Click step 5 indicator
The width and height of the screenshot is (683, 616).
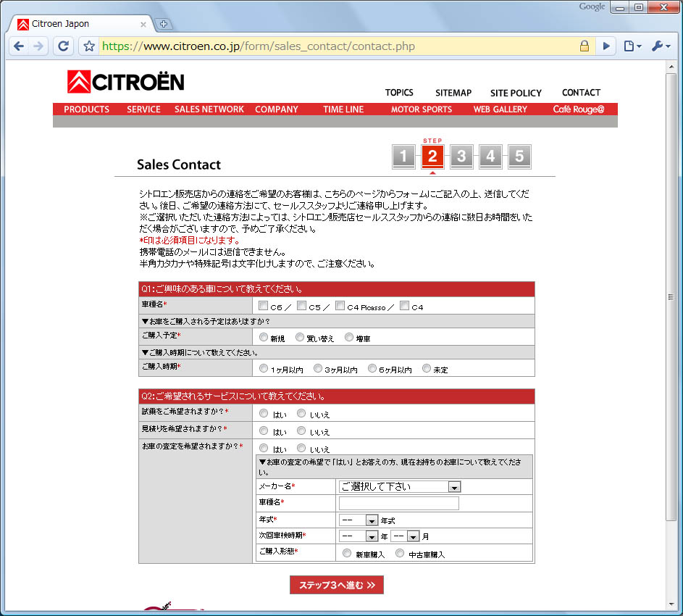519,156
